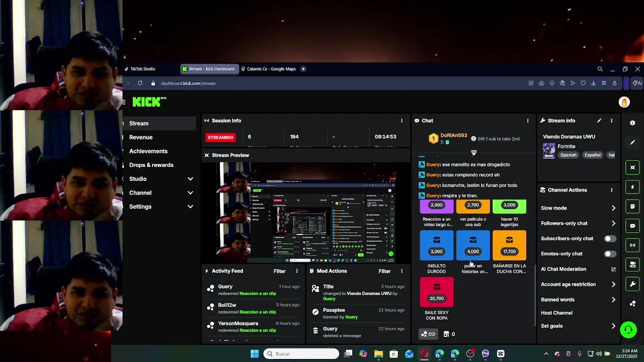Click the browser address bar URL
Image resolution: width=644 pixels, height=362 pixels.
pos(188,83)
